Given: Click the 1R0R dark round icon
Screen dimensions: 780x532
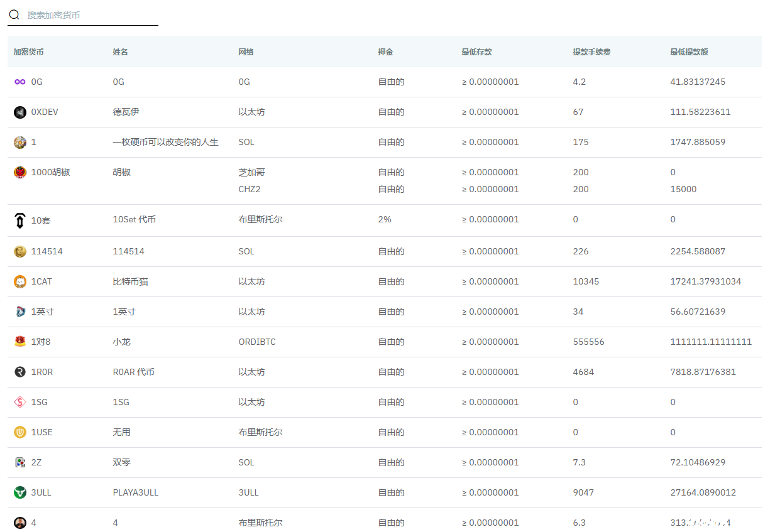Looking at the screenshot, I should [20, 372].
